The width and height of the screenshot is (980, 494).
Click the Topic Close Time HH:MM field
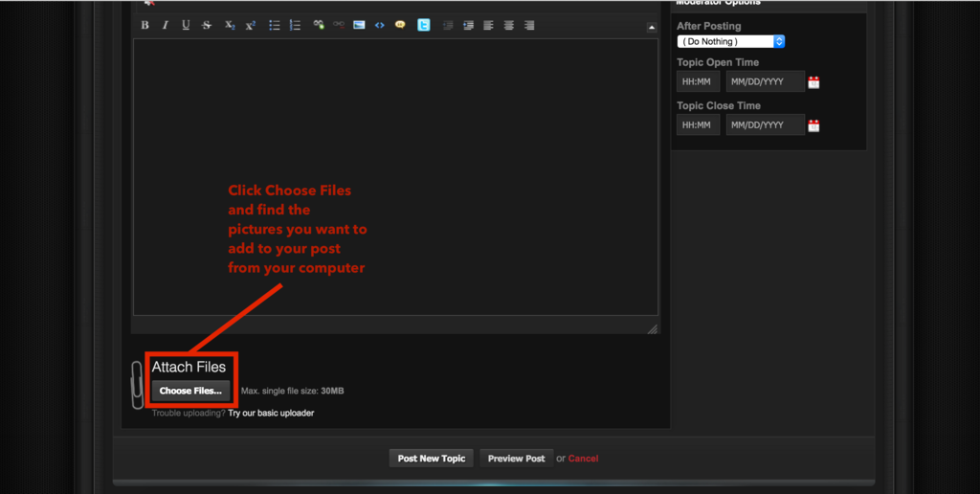[698, 125]
